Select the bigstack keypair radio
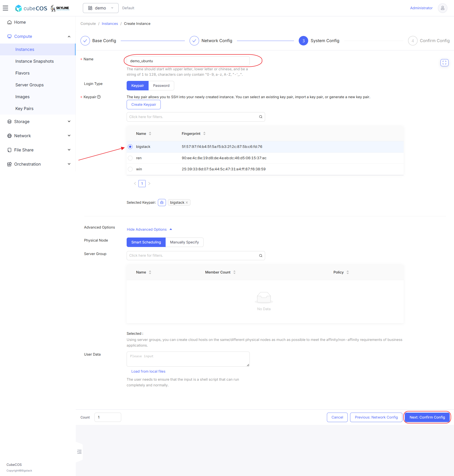Viewport: 454px width, 476px height. click(130, 147)
